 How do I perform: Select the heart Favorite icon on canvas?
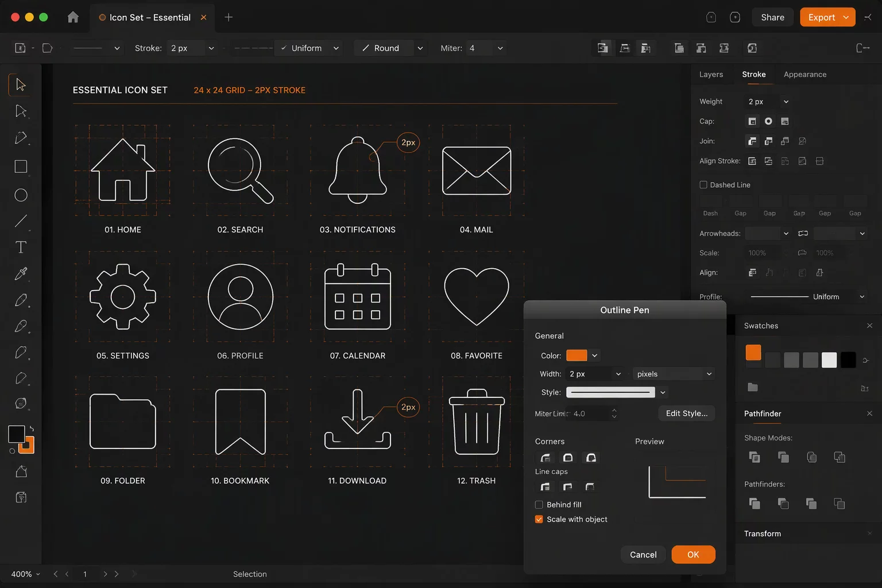point(477,297)
